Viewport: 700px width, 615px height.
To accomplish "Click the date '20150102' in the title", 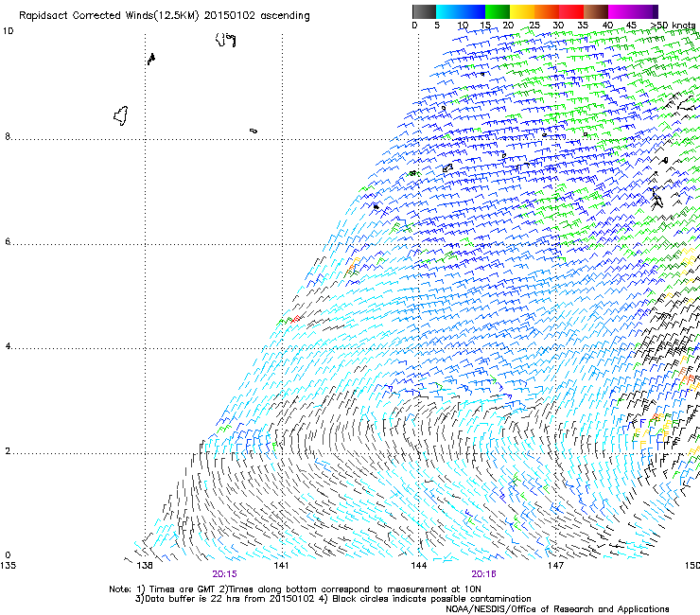I will [x=230, y=16].
